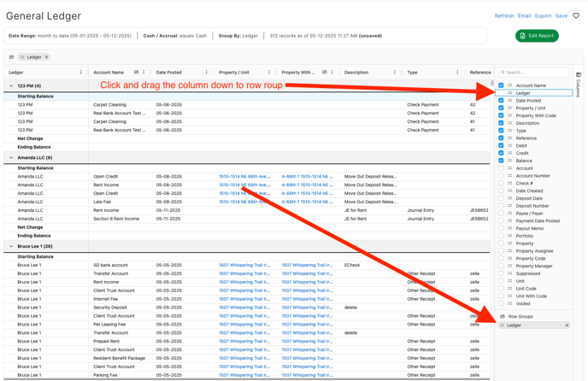The image size is (588, 381).
Task: Collapse the 123 PM (4) group
Action: [11, 86]
